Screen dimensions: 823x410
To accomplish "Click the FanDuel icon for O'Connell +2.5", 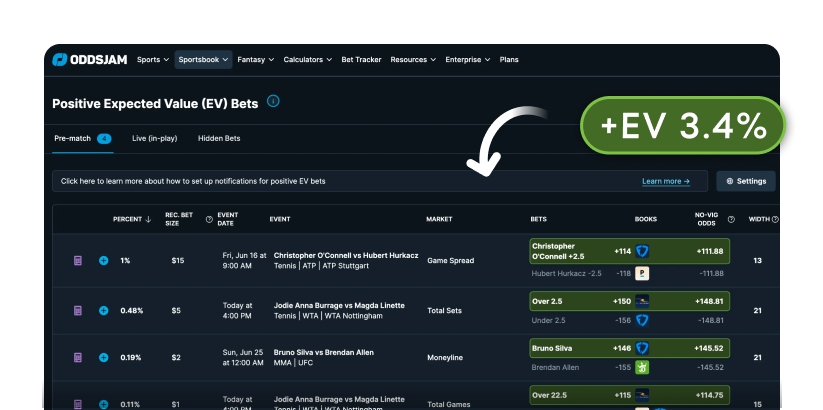I will pyautogui.click(x=642, y=251).
